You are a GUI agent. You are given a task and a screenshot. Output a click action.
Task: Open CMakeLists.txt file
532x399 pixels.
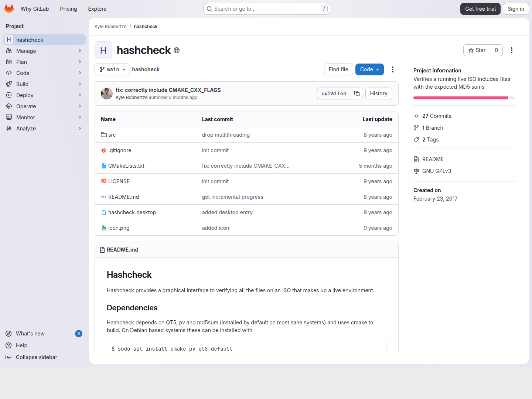126,166
